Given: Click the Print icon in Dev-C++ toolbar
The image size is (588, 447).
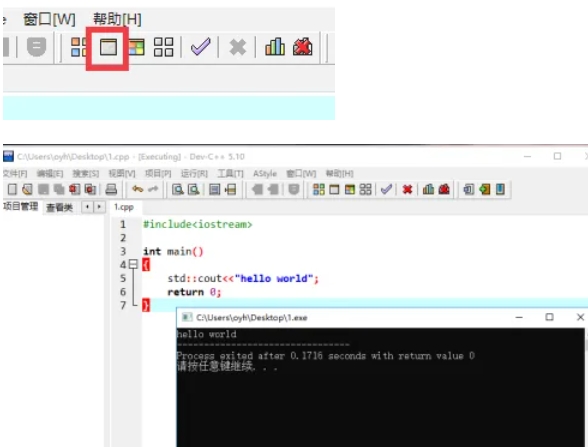Looking at the screenshot, I should click(x=111, y=189).
